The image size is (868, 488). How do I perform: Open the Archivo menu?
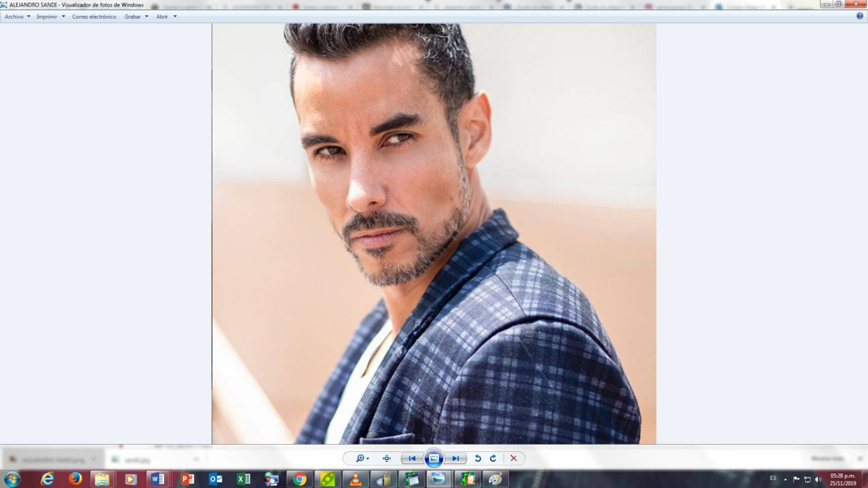click(x=17, y=17)
